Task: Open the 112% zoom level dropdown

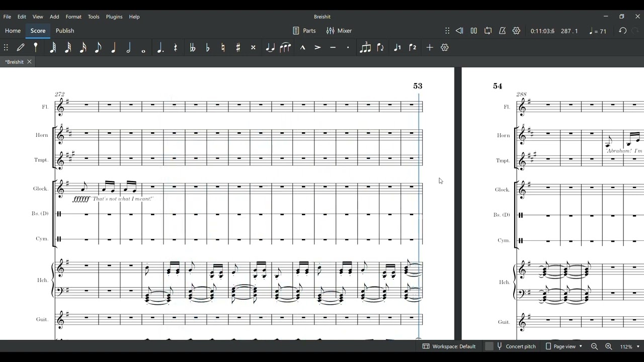Action: (x=629, y=346)
